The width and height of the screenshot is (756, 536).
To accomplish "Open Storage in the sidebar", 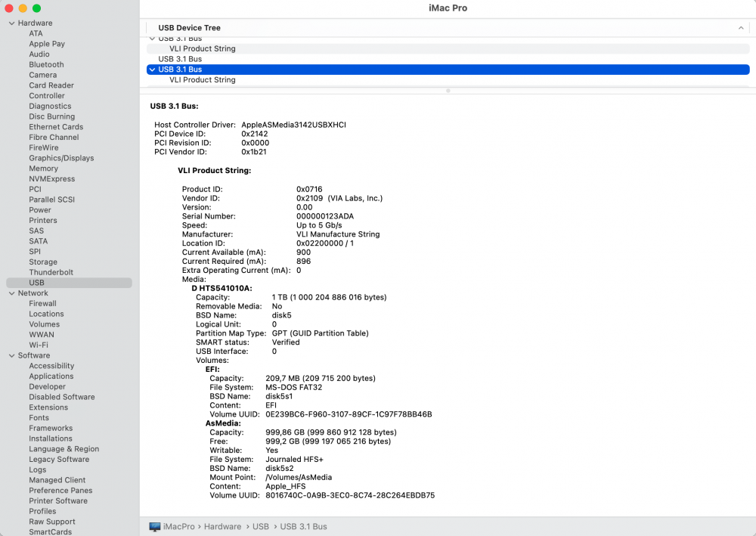I will 43,262.
